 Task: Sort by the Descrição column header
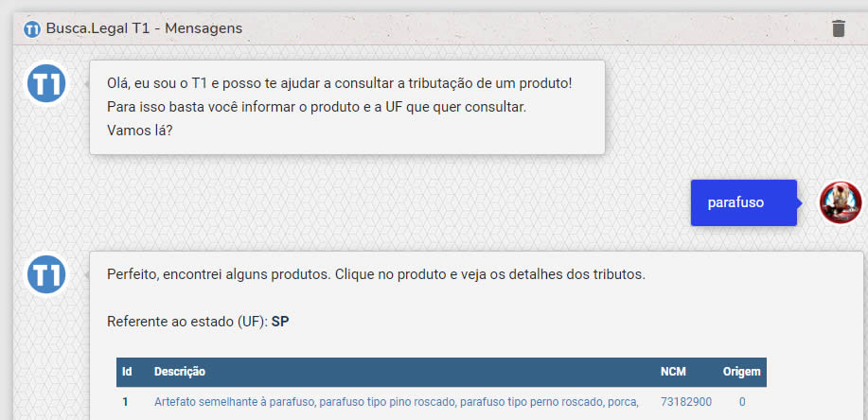[x=179, y=372]
